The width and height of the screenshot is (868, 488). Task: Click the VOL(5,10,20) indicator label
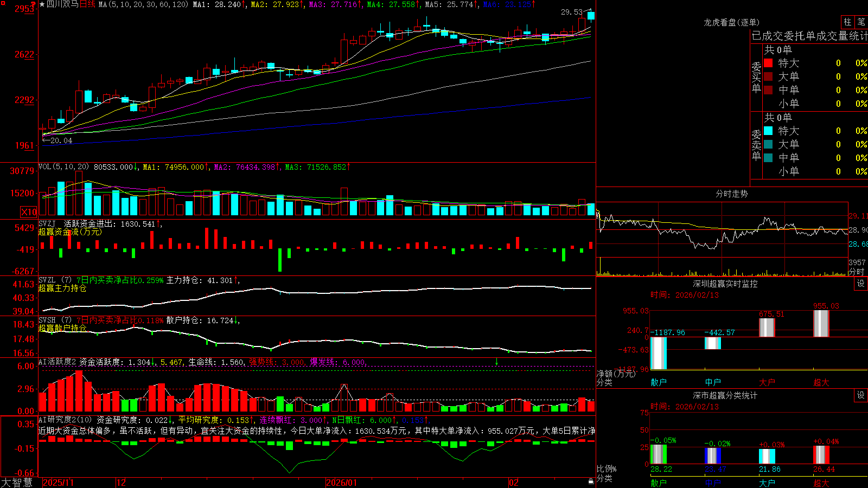[x=64, y=167]
